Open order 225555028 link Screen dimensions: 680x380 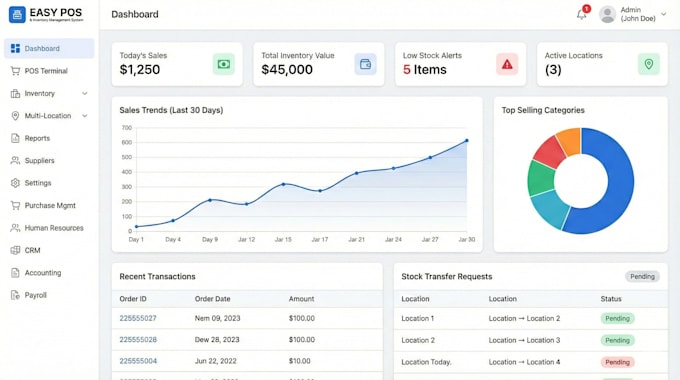coord(138,340)
